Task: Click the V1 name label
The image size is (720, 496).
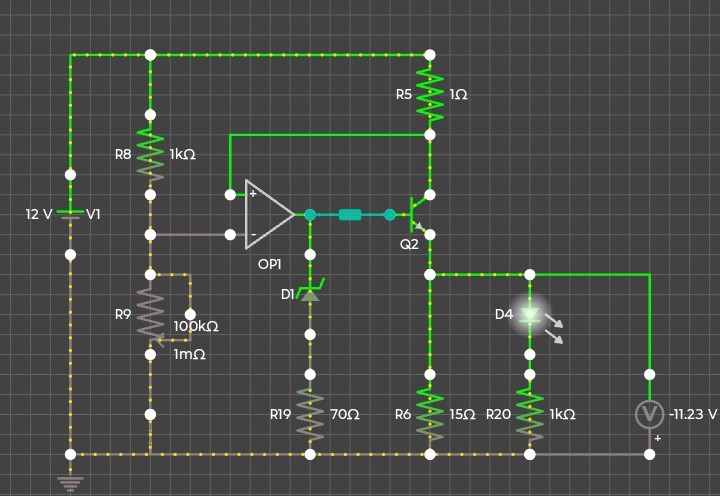Action: [93, 214]
